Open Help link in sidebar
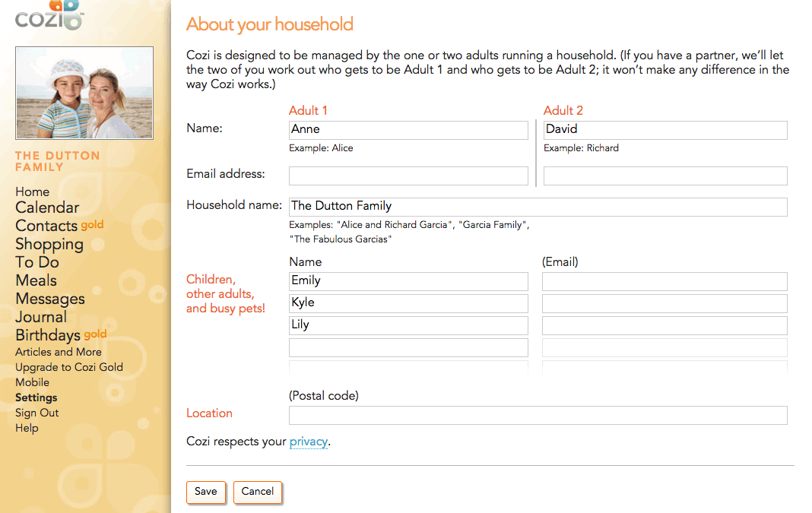The width and height of the screenshot is (812, 513). 27,428
